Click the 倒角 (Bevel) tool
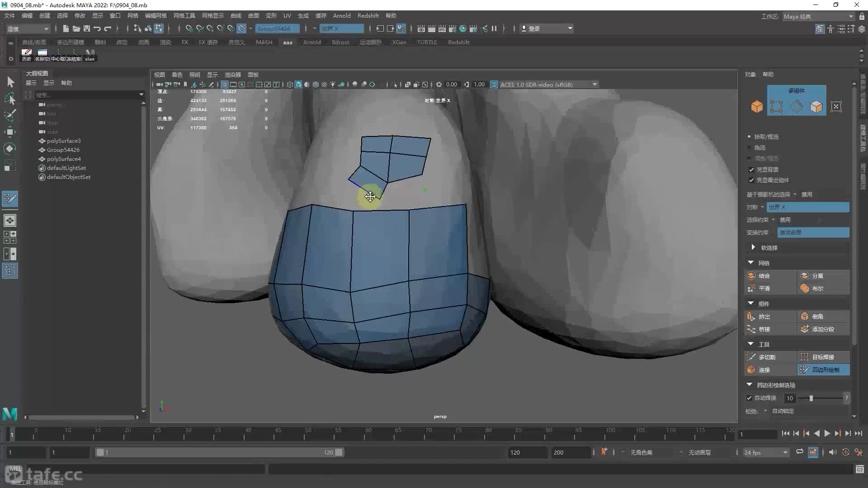The height and width of the screenshot is (488, 868). point(824,316)
